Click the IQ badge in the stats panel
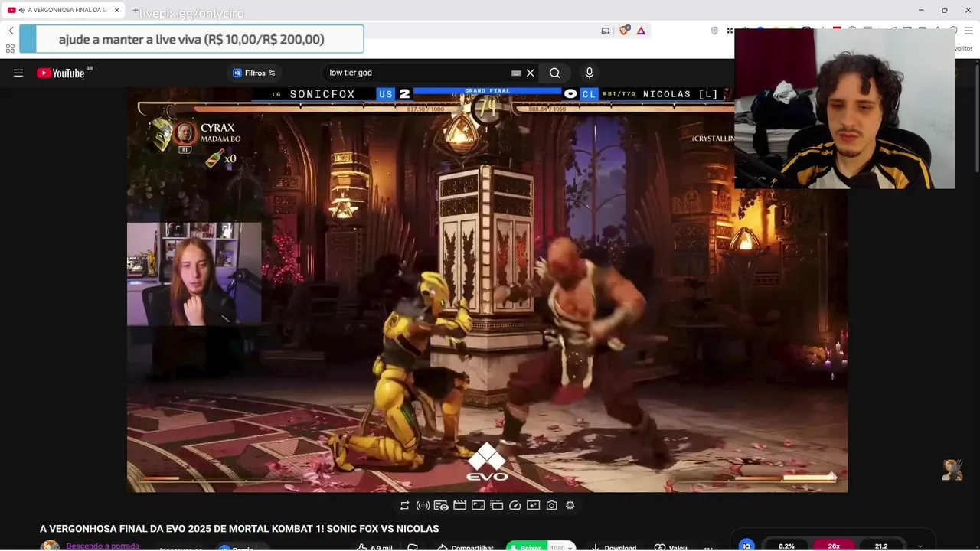The height and width of the screenshot is (551, 980). tap(746, 546)
